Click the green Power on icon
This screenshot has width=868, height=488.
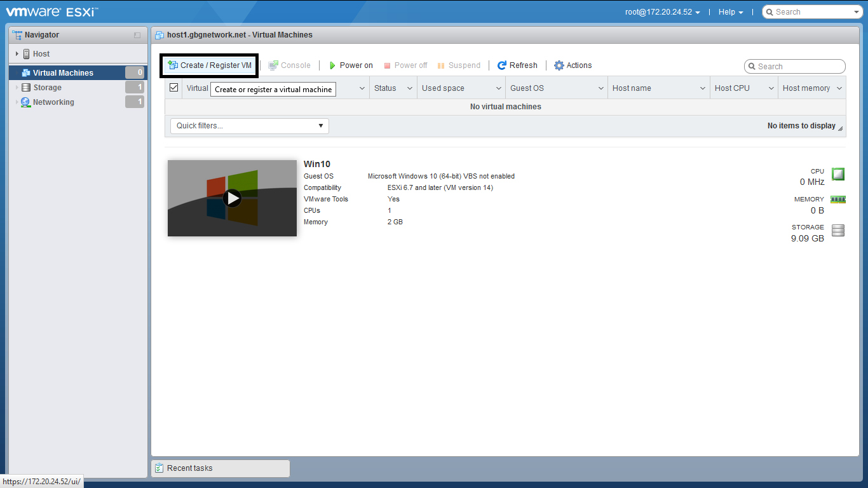pyautogui.click(x=332, y=65)
